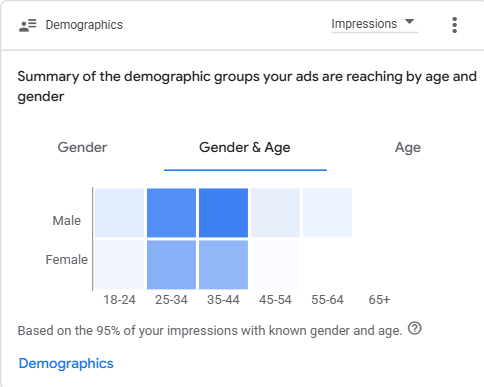The width and height of the screenshot is (484, 387).
Task: Click the 35-44 age axis label
Action: [223, 300]
